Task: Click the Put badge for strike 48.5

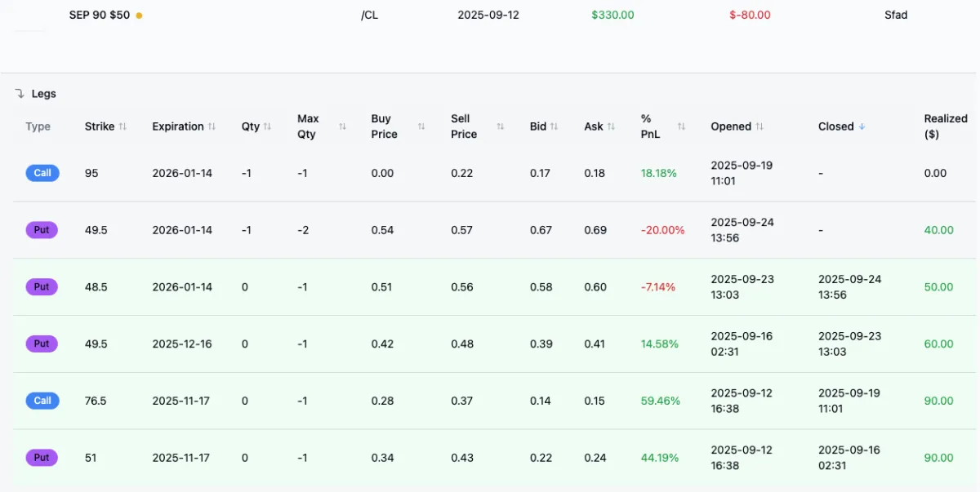Action: (x=42, y=287)
